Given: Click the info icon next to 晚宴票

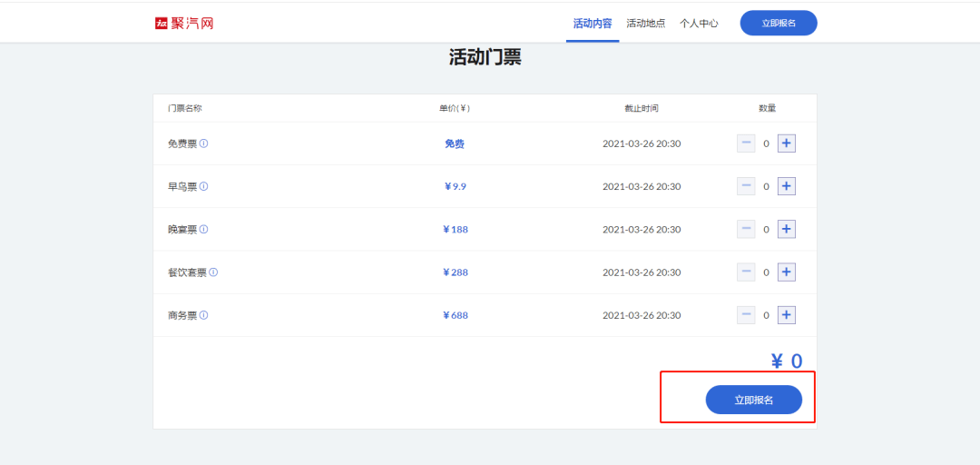Looking at the screenshot, I should click(204, 229).
